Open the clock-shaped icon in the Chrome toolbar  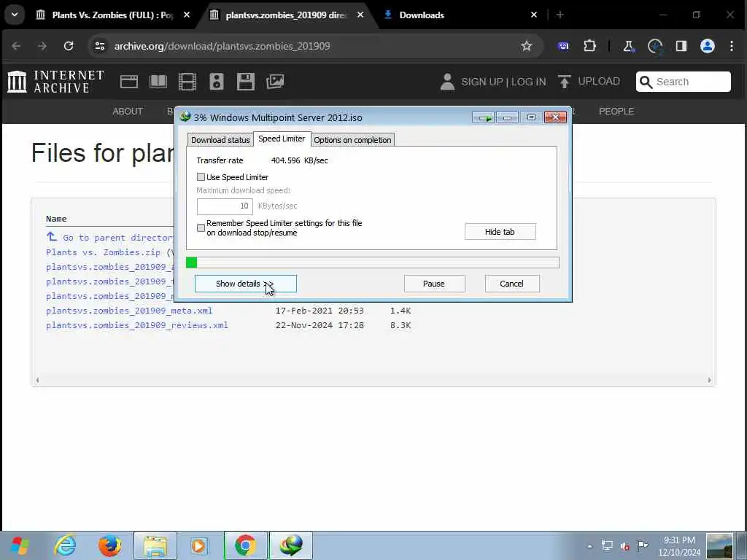point(655,46)
